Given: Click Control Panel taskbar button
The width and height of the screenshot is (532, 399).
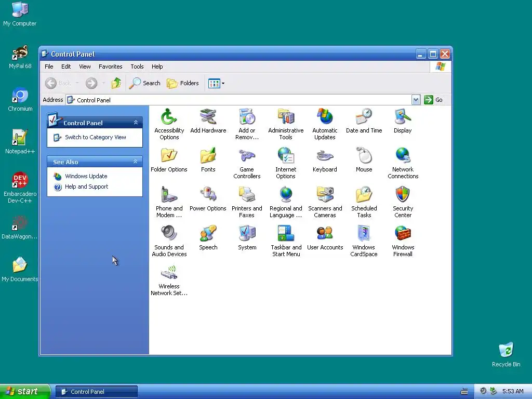Looking at the screenshot, I should pyautogui.click(x=96, y=392).
